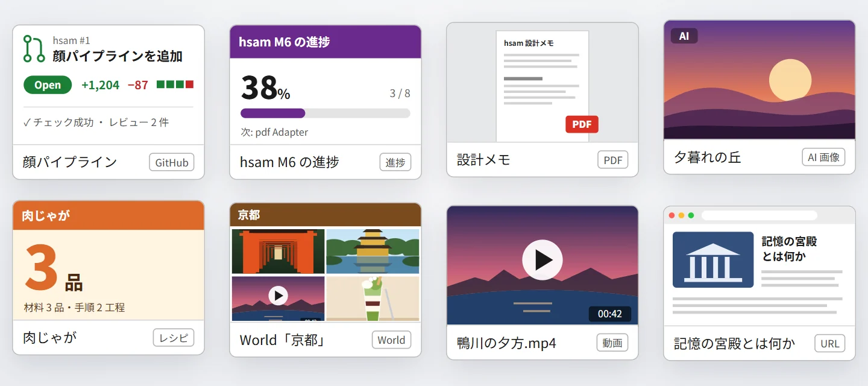Click the チェック成功 ・ レビュー 2 件 line
This screenshot has height=386, width=868.
tap(96, 122)
